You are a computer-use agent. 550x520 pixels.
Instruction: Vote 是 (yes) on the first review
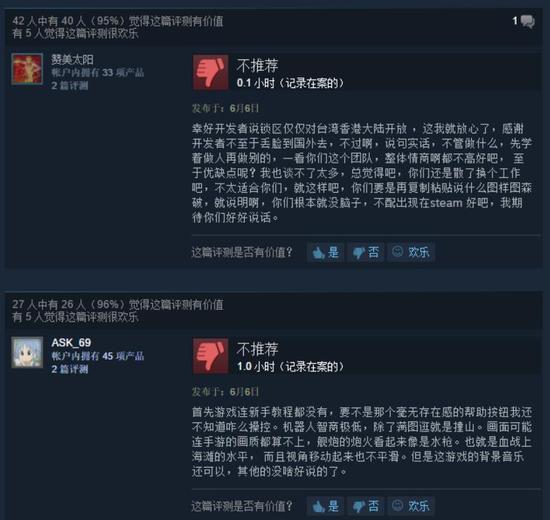click(326, 252)
